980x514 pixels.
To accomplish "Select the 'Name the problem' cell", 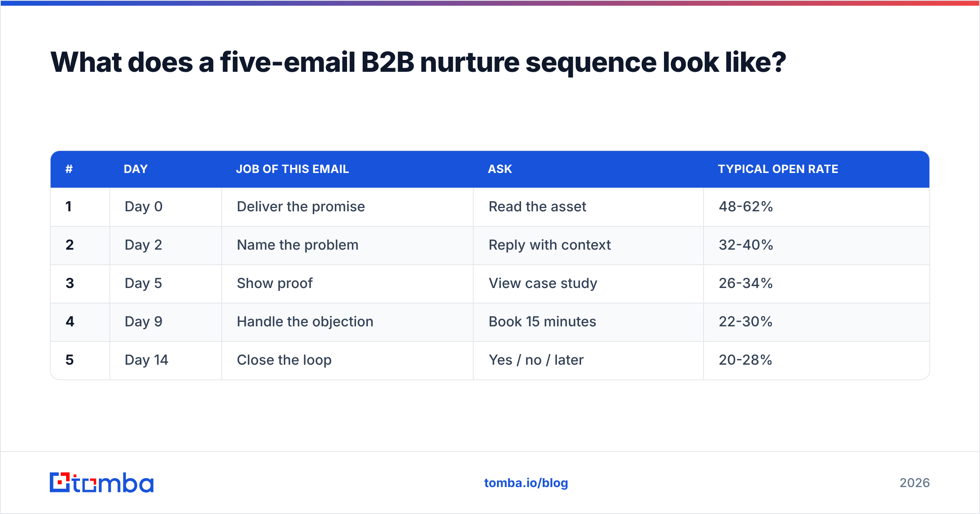I will [x=347, y=245].
